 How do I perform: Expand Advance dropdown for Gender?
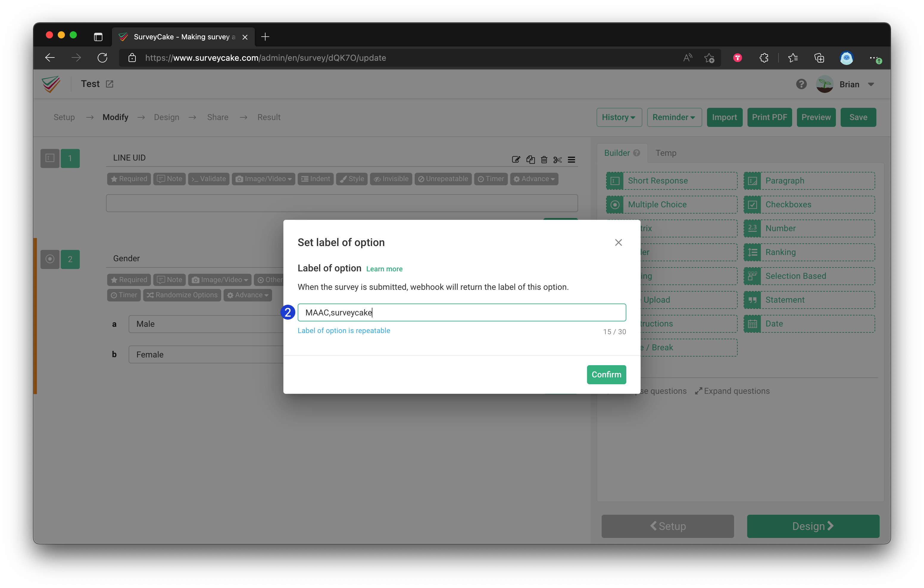point(247,295)
